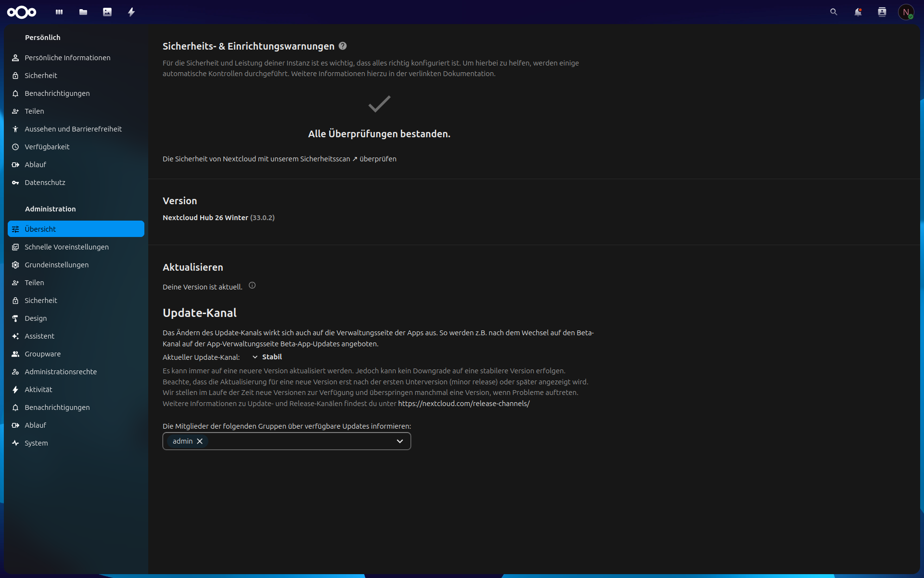The height and width of the screenshot is (578, 924).
Task: Go to Grundeinstellungen settings
Action: pyautogui.click(x=56, y=265)
